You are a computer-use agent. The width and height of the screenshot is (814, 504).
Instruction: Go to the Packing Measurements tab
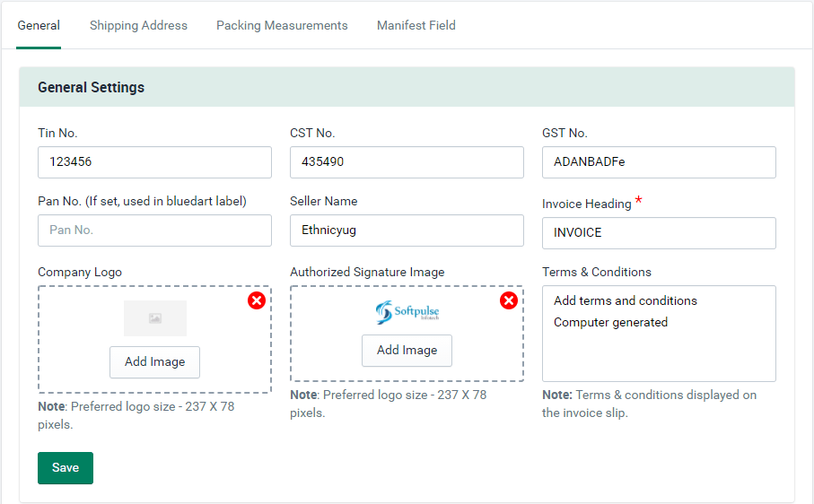(x=282, y=25)
